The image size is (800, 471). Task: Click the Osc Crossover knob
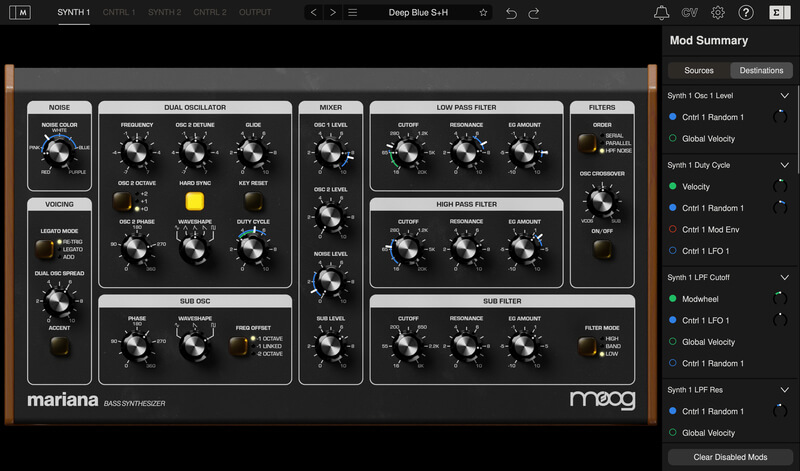(x=602, y=201)
